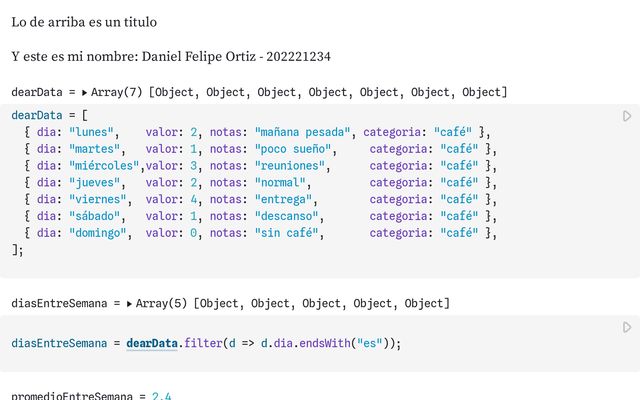
Task: Click the filter method name in code
Action: point(203,343)
